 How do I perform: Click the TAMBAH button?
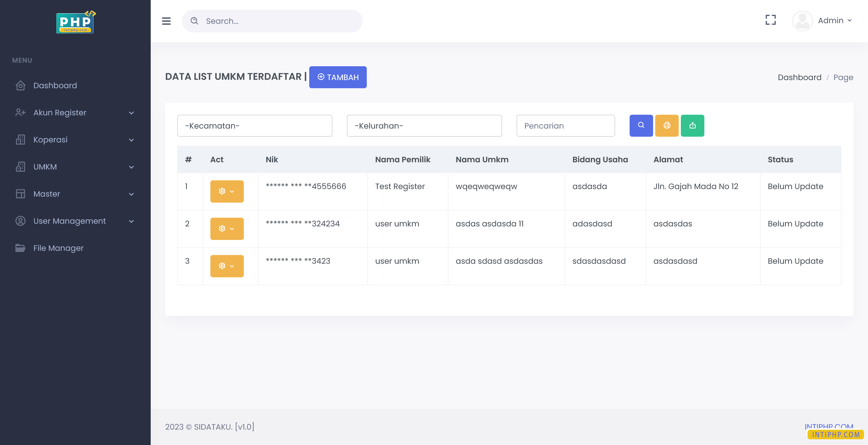tap(338, 77)
